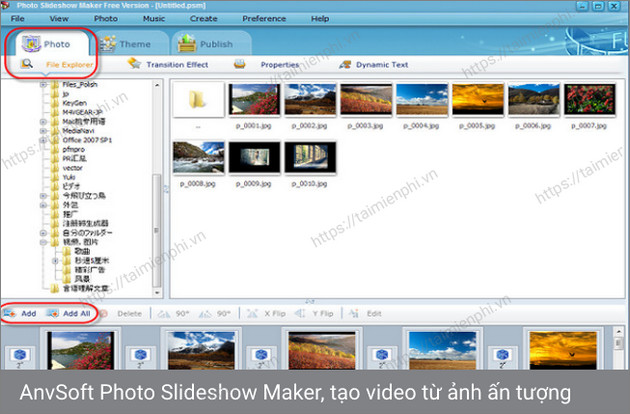
Task: Open the Help menu
Action: pos(320,18)
